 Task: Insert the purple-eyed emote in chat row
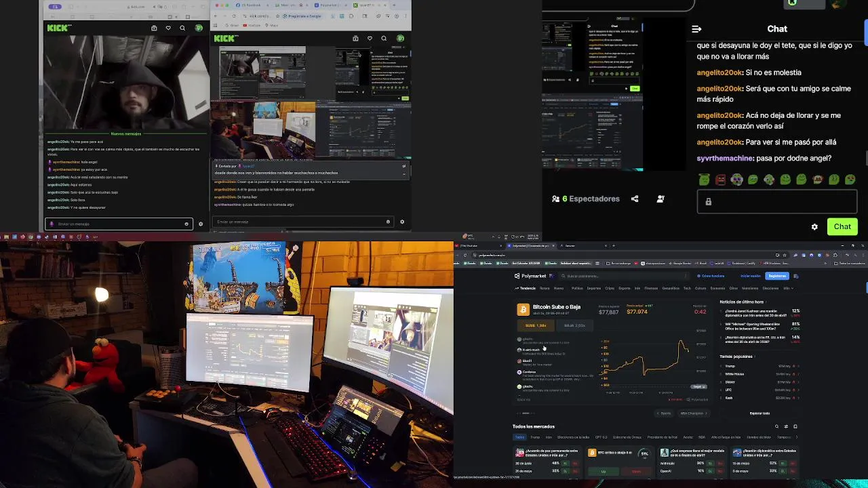coord(736,180)
